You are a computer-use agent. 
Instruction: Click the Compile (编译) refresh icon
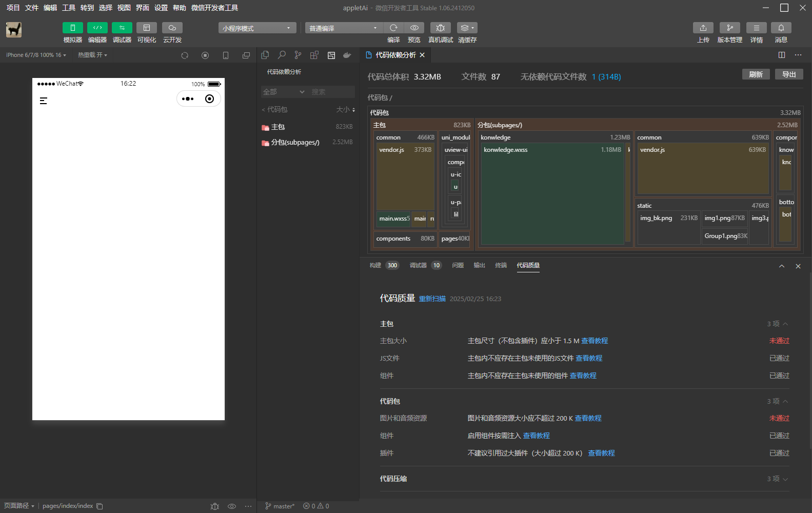pos(393,28)
